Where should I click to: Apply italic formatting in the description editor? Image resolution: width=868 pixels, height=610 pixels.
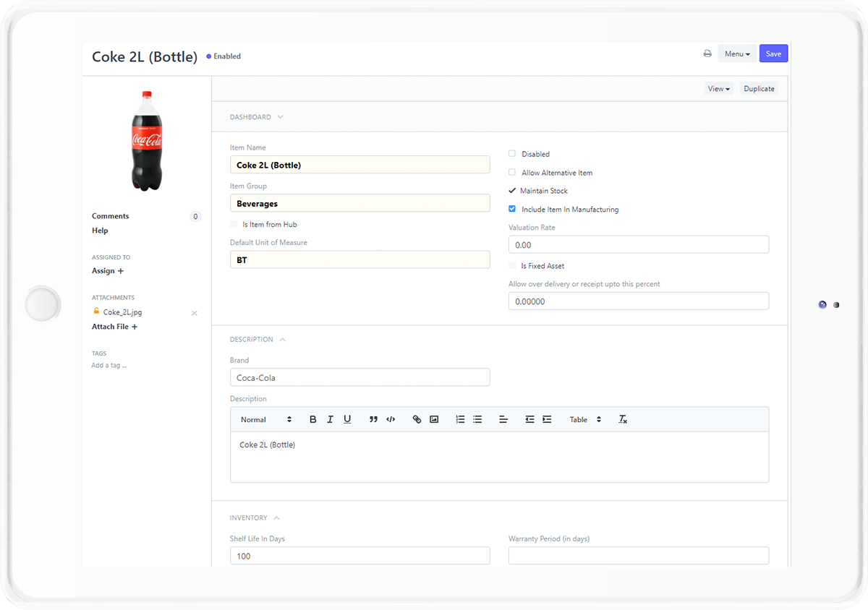330,419
